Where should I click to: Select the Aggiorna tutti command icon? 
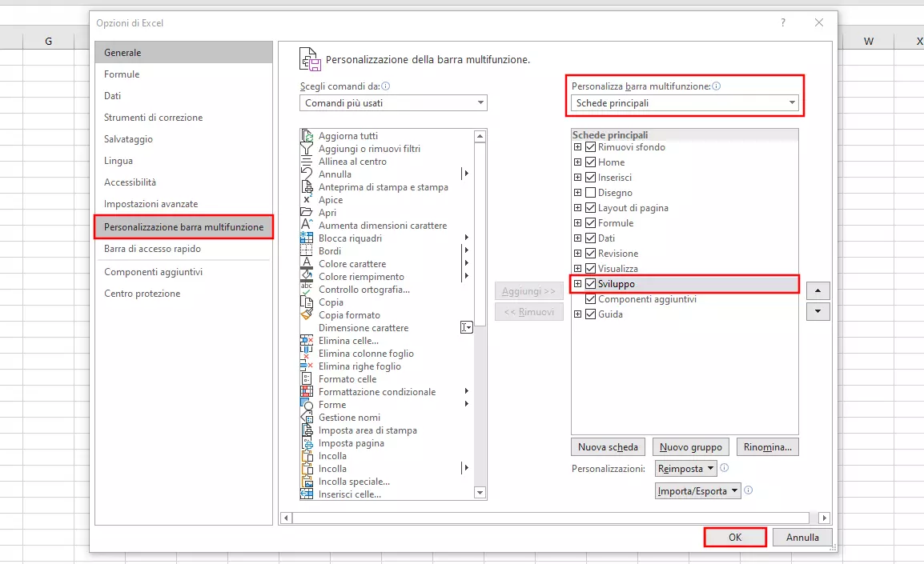point(307,135)
